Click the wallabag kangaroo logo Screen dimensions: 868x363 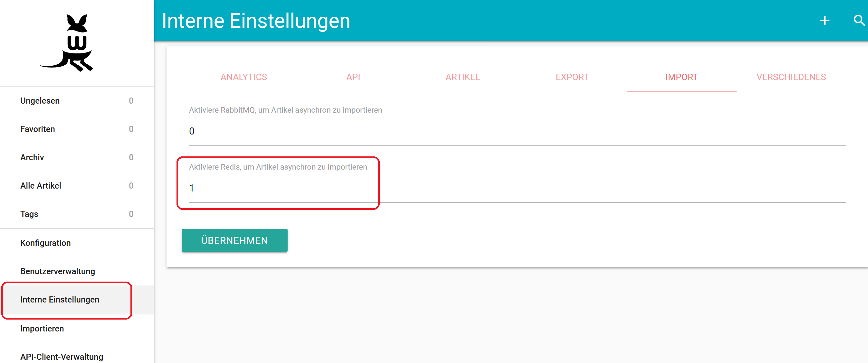(68, 43)
